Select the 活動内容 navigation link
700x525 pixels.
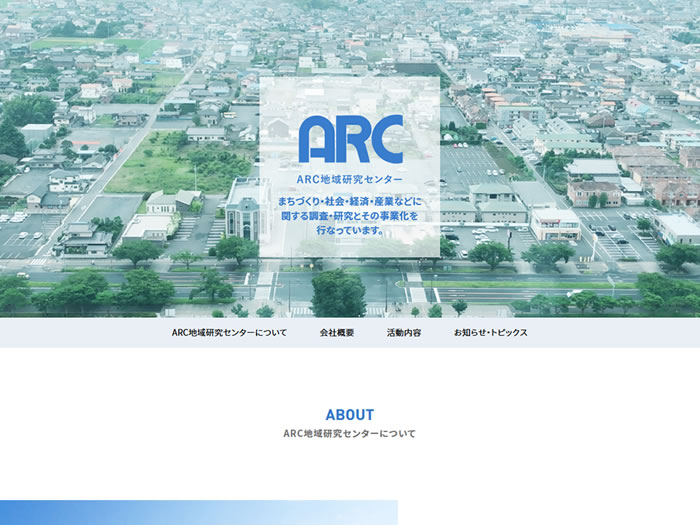404,333
